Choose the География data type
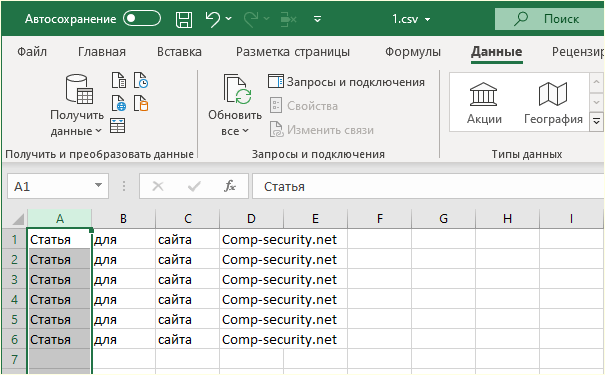This screenshot has height=375, width=605. (553, 103)
